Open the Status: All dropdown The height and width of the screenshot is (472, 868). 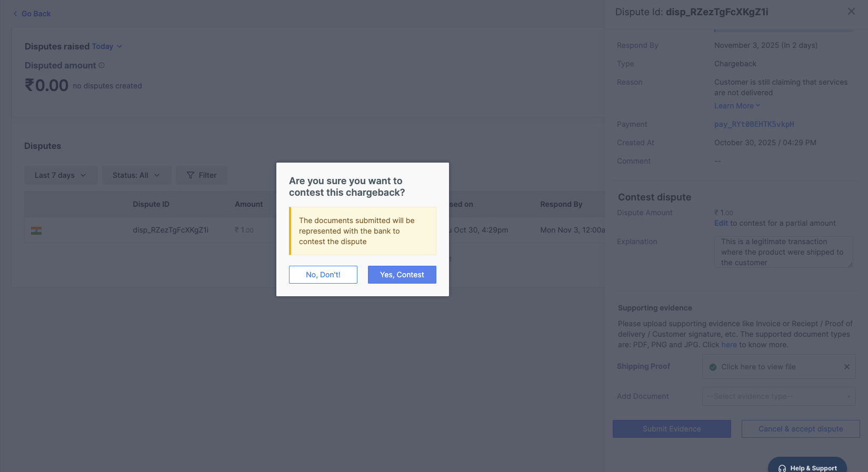point(136,175)
